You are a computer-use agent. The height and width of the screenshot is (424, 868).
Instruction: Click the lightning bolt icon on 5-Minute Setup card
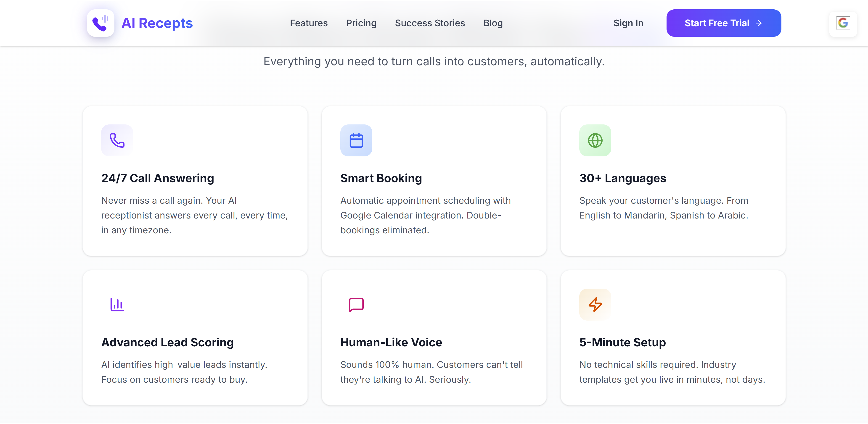coord(595,304)
